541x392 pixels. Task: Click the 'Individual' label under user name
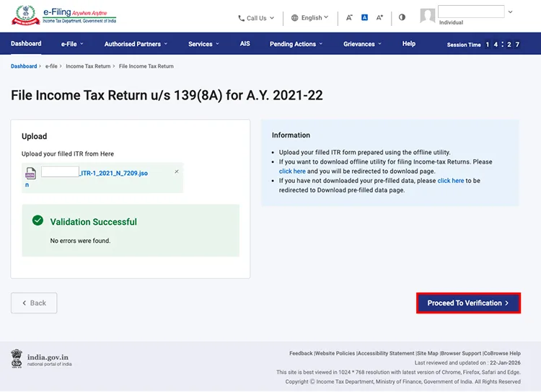pos(451,22)
